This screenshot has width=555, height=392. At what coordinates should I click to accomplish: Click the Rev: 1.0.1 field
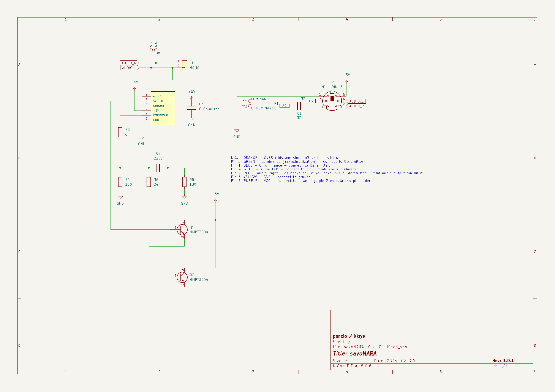pos(503,360)
